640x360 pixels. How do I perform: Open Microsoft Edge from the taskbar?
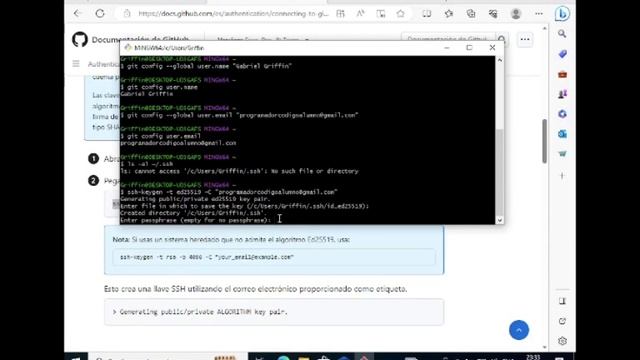pyautogui.click(x=283, y=357)
